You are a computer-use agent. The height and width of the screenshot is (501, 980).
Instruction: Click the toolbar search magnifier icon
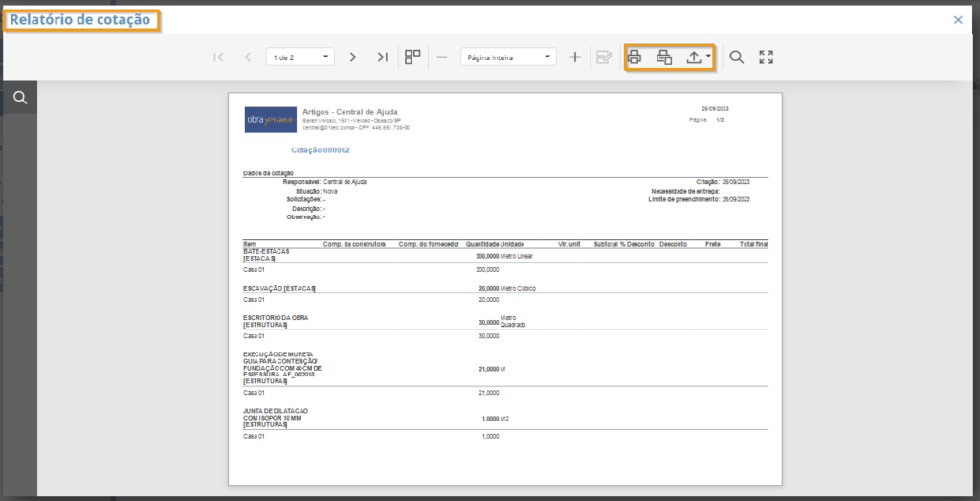[737, 57]
